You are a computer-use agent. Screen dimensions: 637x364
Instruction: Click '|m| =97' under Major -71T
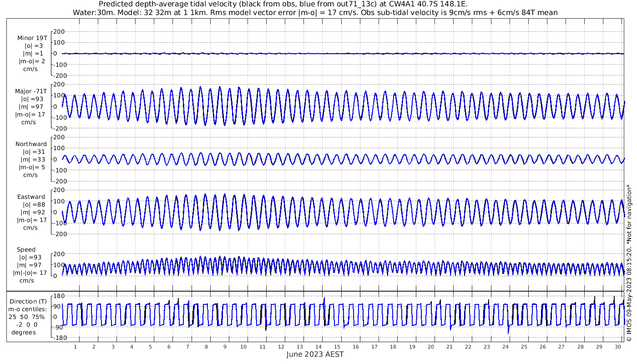click(32, 107)
